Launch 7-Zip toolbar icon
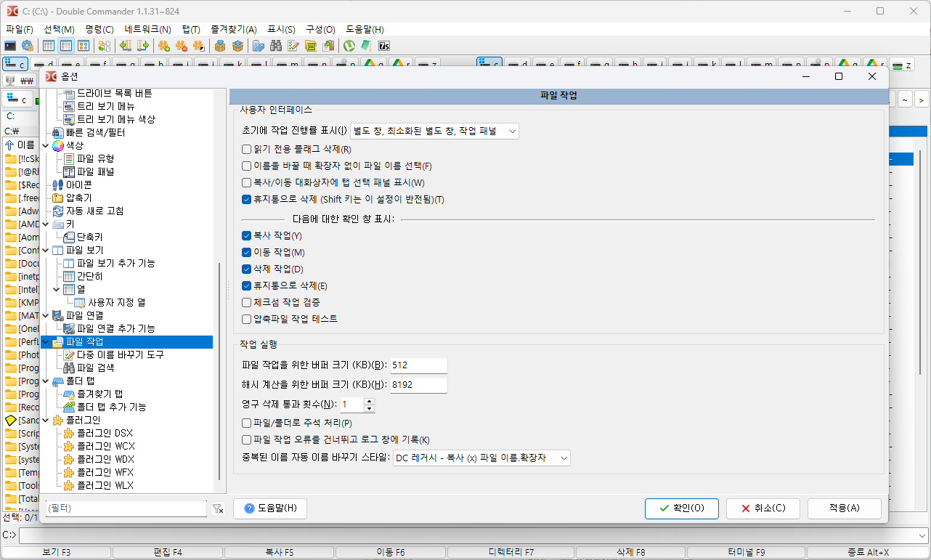Image resolution: width=931 pixels, height=560 pixels. (x=384, y=46)
